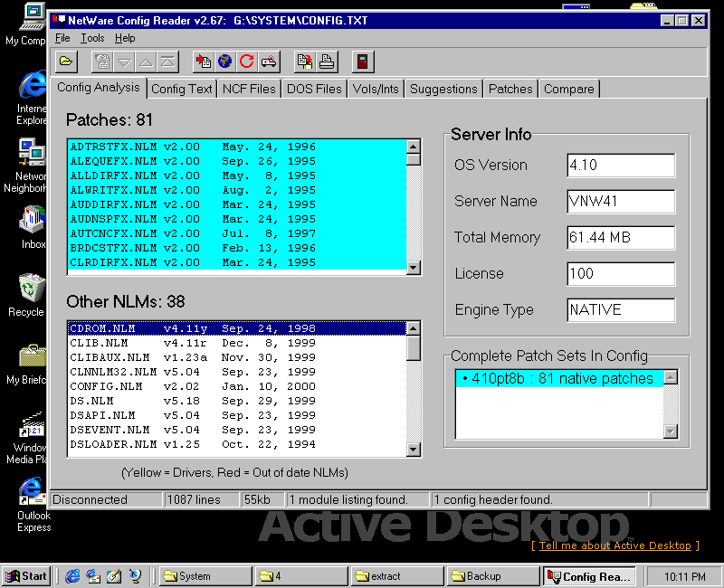Click the Complete Patch Sets scroll-up arrow
The width and height of the screenshot is (724, 588).
tap(671, 377)
